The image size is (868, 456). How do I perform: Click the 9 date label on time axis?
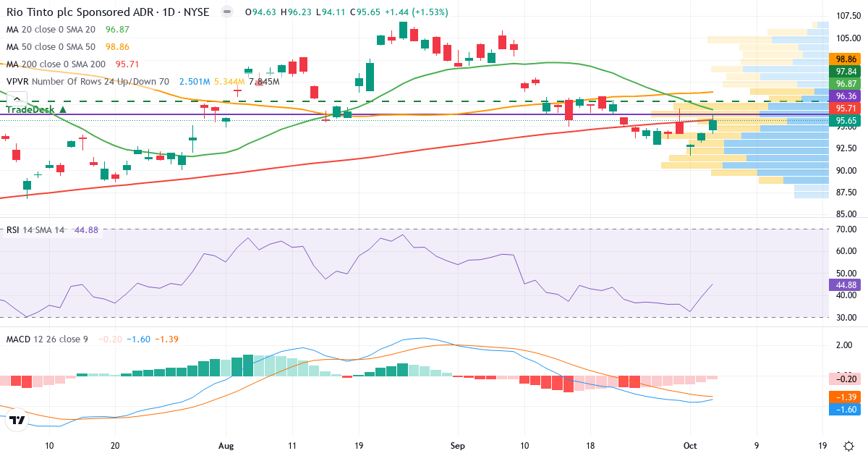(x=757, y=445)
